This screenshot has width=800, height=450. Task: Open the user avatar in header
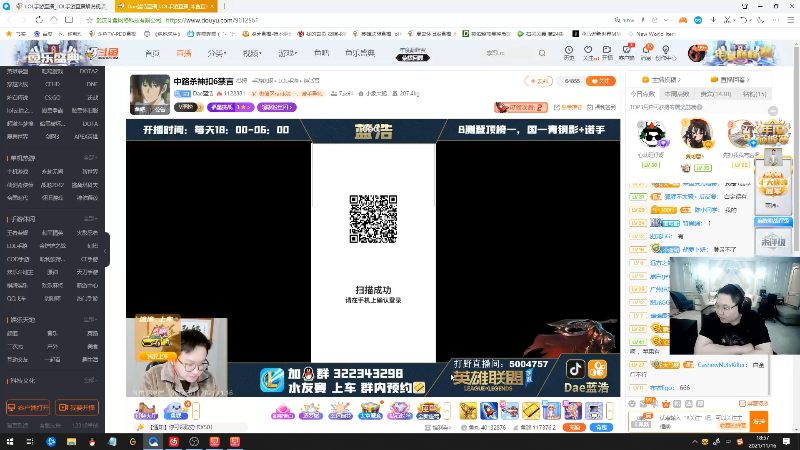click(696, 53)
